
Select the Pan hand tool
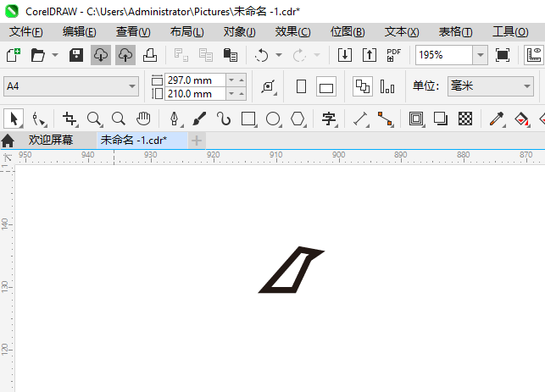pos(143,119)
